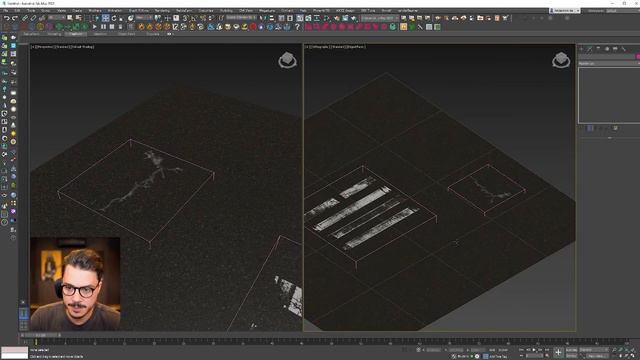Viewport: 640px width, 360px height.
Task: Click the pink MAXScript mini listener box
Action: 14,350
